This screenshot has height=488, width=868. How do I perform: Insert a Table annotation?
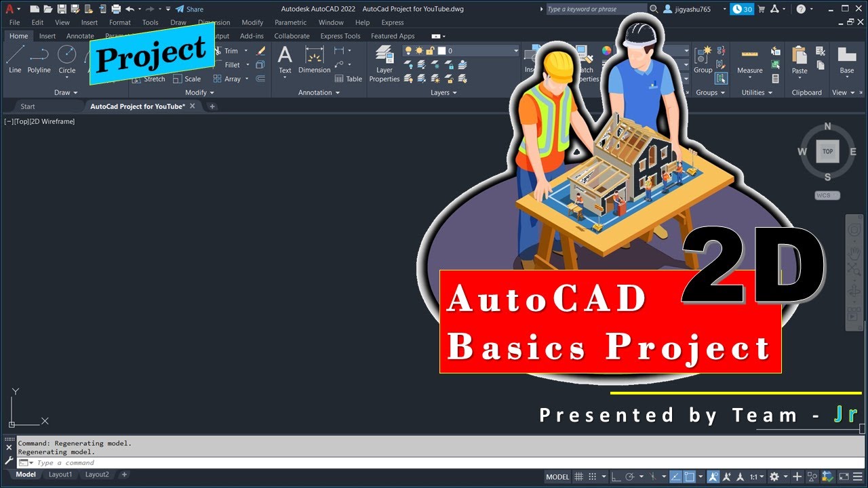click(x=349, y=79)
